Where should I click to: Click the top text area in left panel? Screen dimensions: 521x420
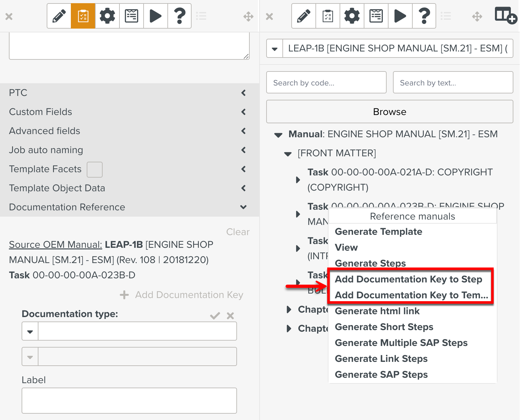pos(129,46)
